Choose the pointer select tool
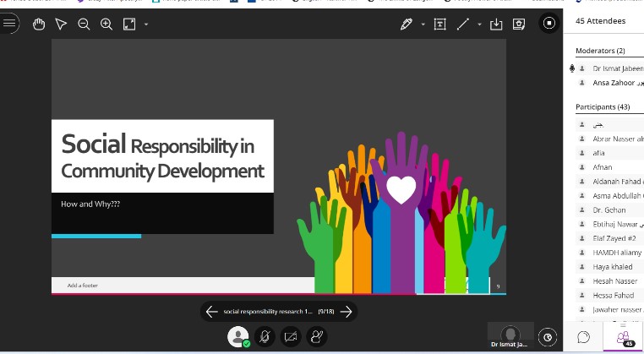The width and height of the screenshot is (644, 354). tap(61, 25)
